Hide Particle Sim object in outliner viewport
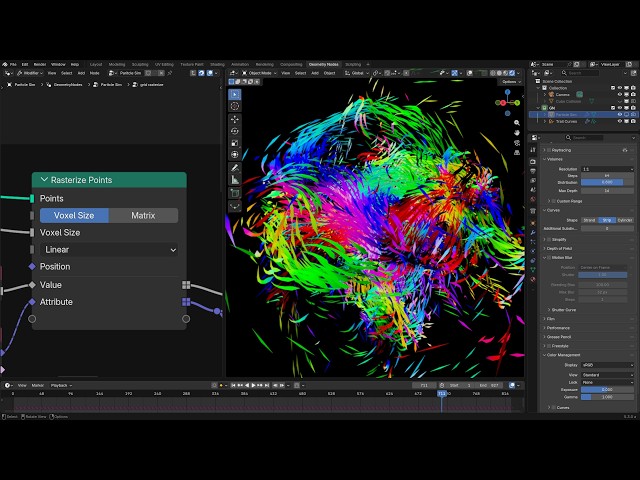The image size is (640, 480). point(620,115)
